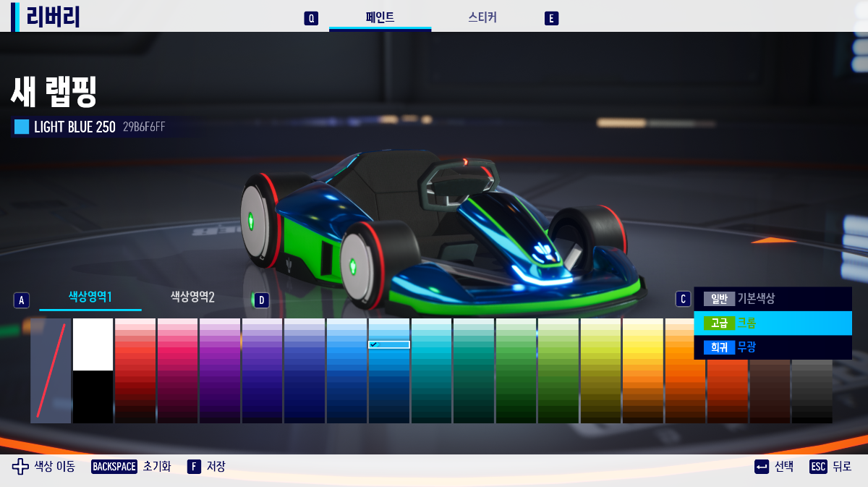Click the BACKSPACE key icon
The image size is (868, 487).
pyautogui.click(x=114, y=467)
